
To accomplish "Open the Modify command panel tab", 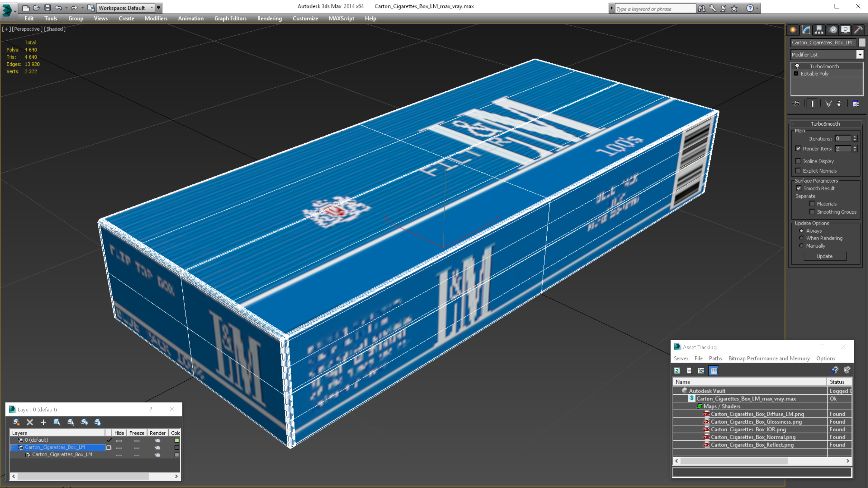I will tap(806, 30).
